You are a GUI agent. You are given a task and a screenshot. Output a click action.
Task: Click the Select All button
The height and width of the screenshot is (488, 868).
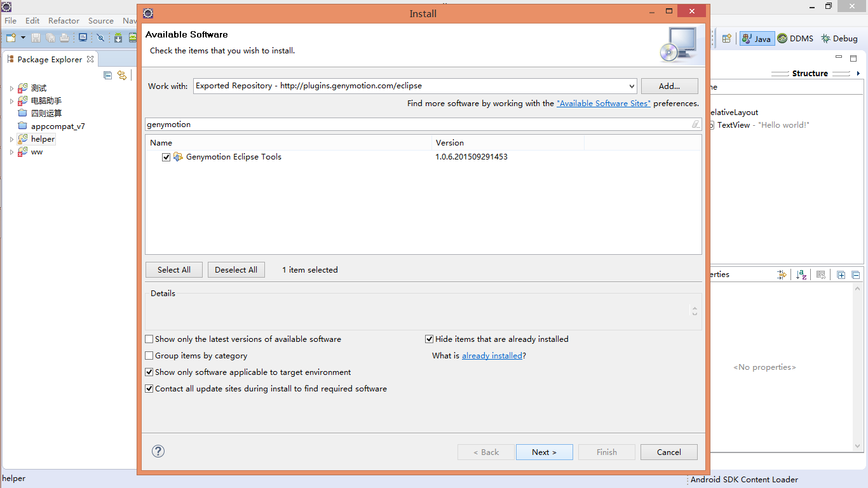coord(173,270)
